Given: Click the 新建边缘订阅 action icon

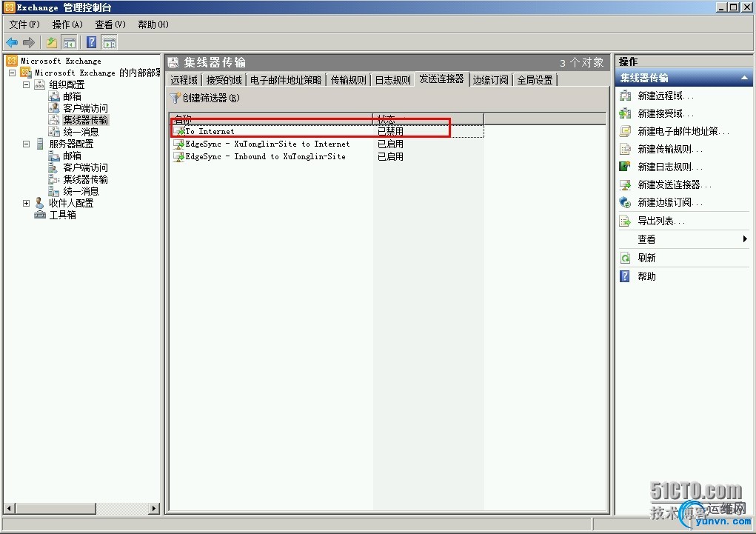Looking at the screenshot, I should point(626,203).
